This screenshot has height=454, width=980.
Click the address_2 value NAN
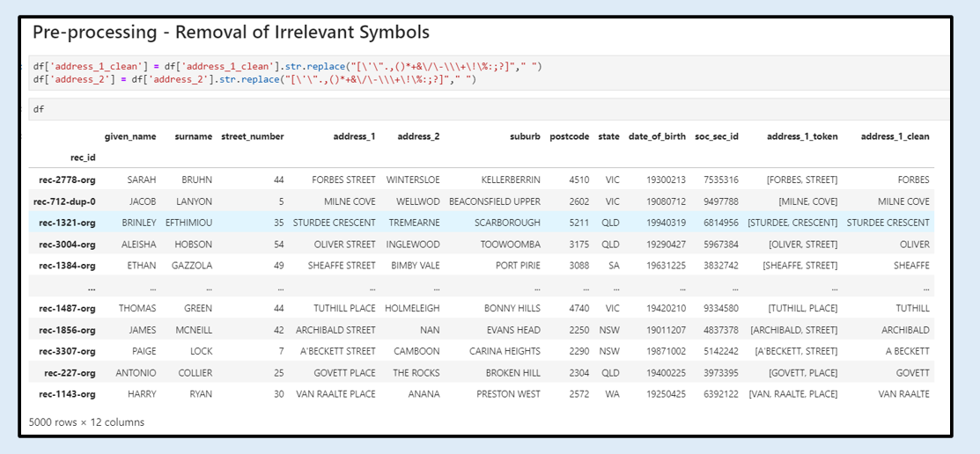pos(431,330)
